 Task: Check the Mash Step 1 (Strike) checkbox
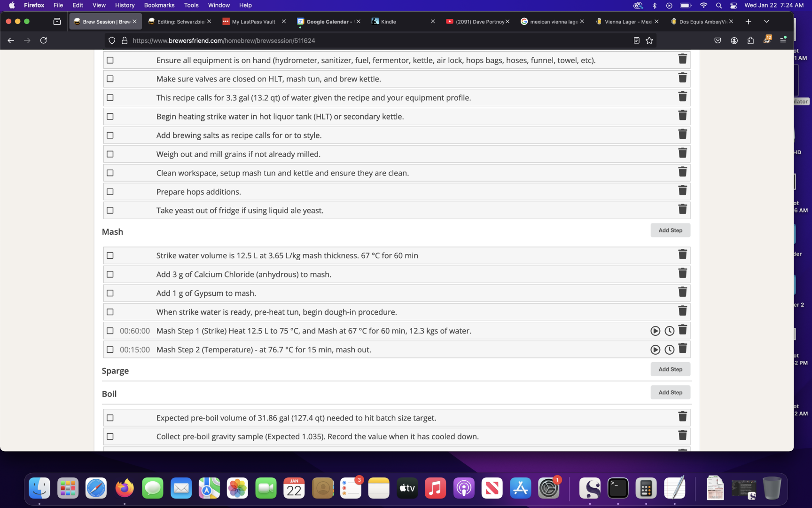[110, 331]
